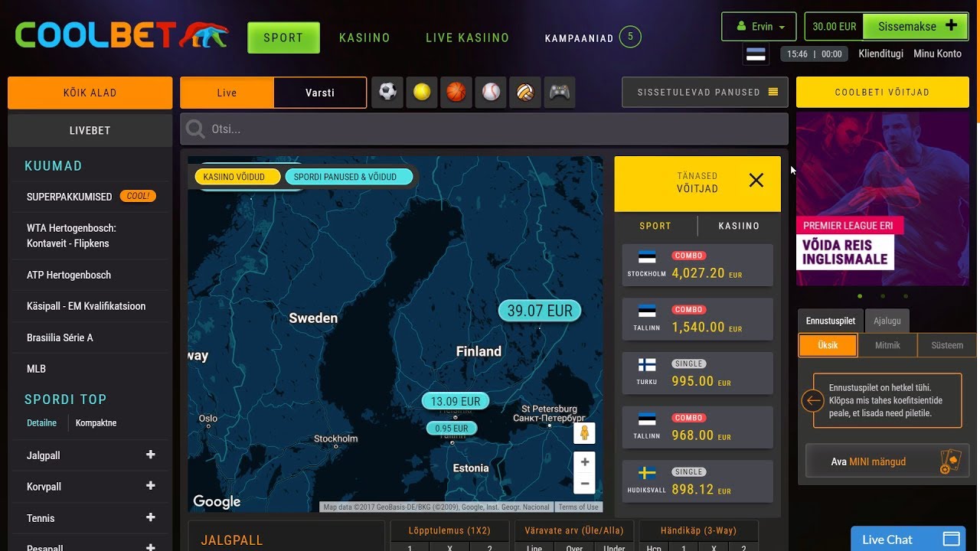Viewport: 980px width, 551px height.
Task: Click Coolbeti võitjad button
Action: click(882, 92)
